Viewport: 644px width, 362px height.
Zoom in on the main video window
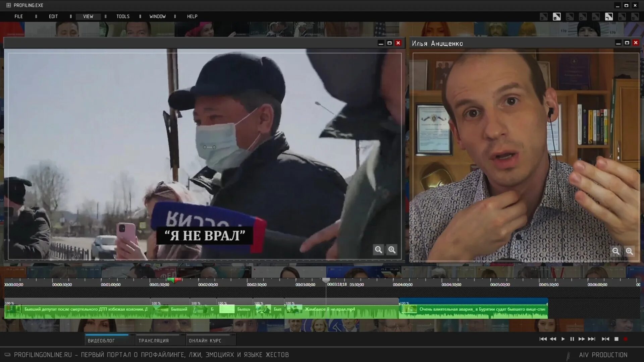pyautogui.click(x=392, y=250)
